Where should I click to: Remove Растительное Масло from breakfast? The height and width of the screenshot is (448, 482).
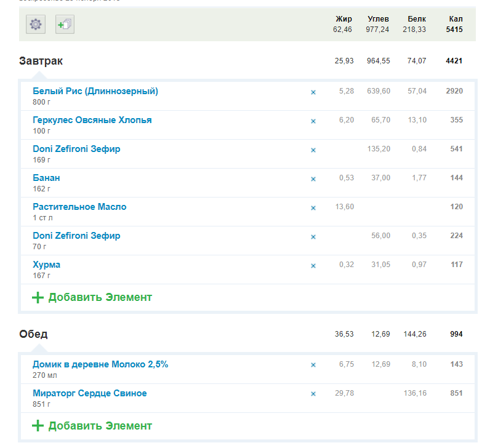click(x=313, y=208)
